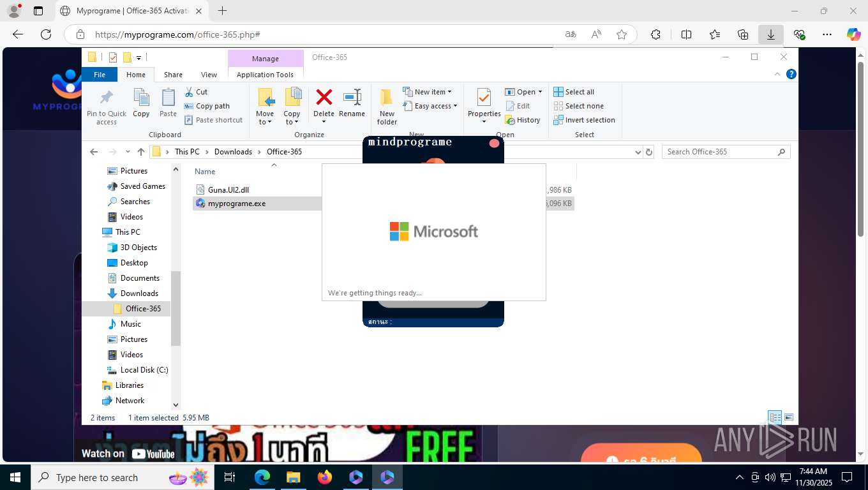
Task: Open Firefox from the taskbar
Action: [x=325, y=477]
